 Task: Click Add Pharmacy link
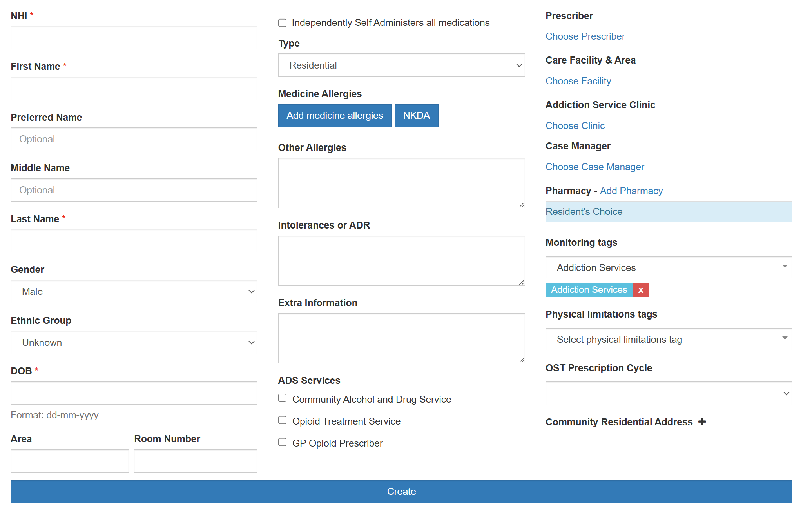631,191
